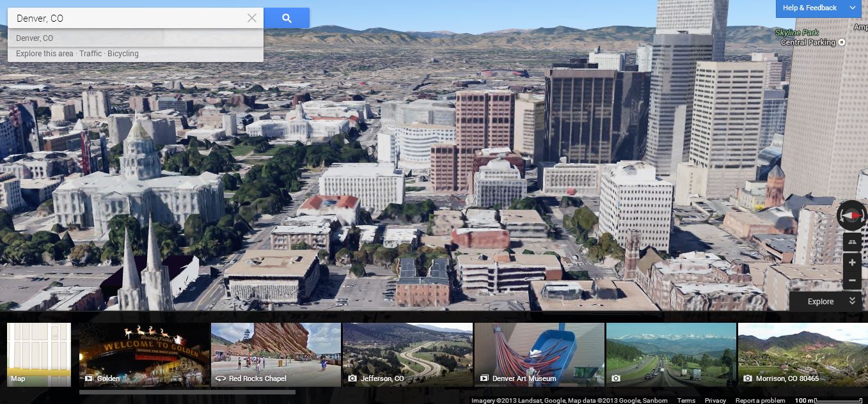Click the camera icon on Jefferson, CO thumbnail
The width and height of the screenshot is (868, 404).
click(352, 378)
